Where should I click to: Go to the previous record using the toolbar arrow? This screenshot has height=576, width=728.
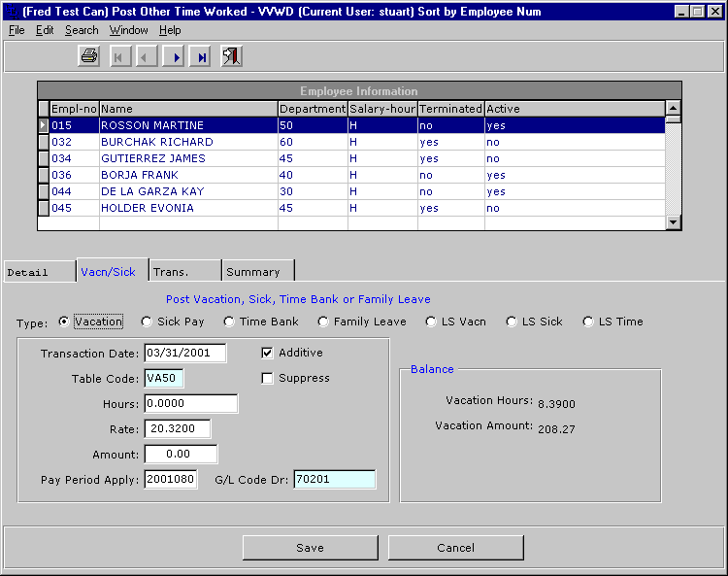[x=147, y=57]
